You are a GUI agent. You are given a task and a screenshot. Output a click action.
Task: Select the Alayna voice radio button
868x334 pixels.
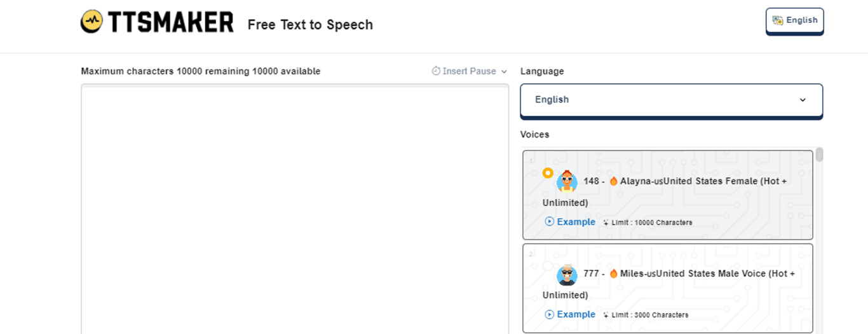[x=548, y=172]
